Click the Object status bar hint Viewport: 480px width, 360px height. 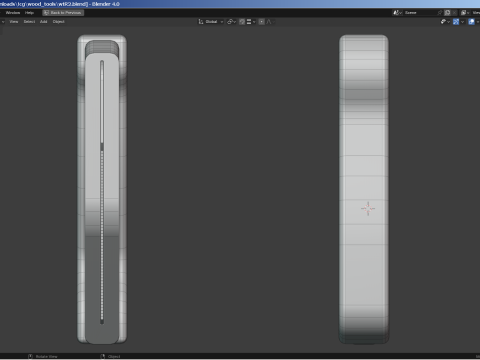click(110, 357)
